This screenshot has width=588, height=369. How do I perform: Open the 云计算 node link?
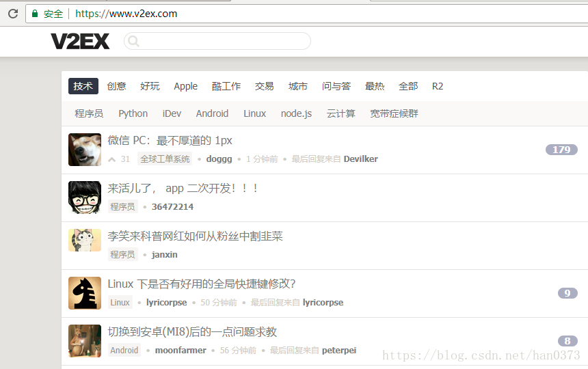(341, 113)
